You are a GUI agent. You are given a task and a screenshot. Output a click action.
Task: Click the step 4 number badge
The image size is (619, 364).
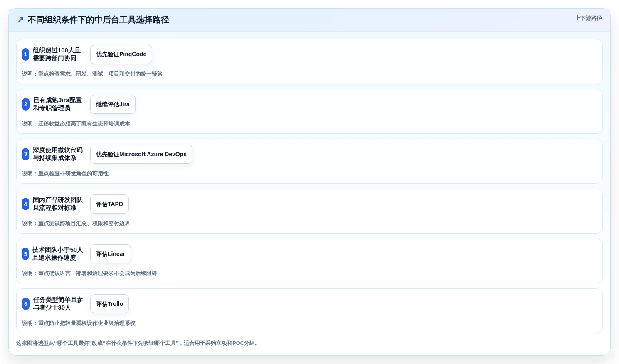[25, 204]
